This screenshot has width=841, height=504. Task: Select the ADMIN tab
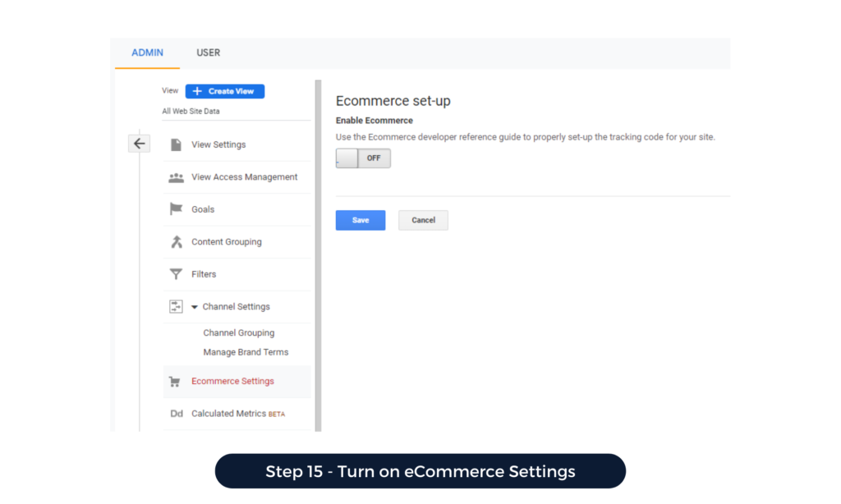coord(147,53)
